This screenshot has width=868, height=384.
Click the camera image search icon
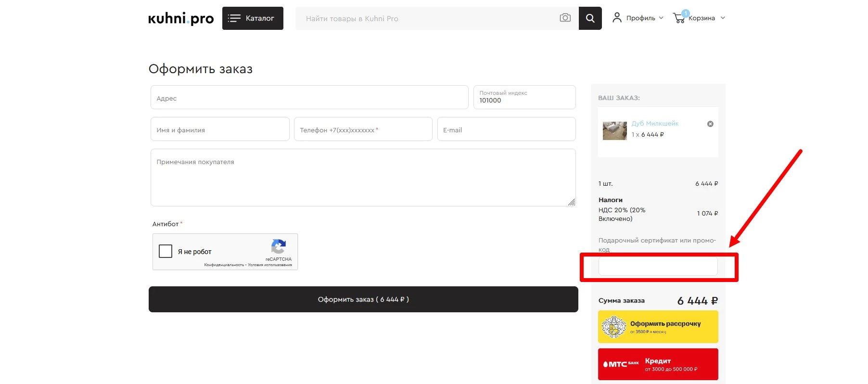(x=565, y=18)
